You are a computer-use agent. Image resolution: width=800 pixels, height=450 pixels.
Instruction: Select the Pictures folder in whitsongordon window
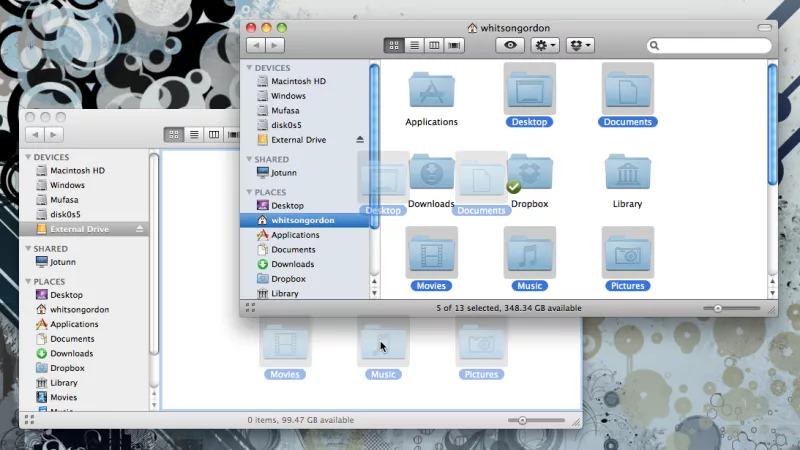pyautogui.click(x=628, y=253)
